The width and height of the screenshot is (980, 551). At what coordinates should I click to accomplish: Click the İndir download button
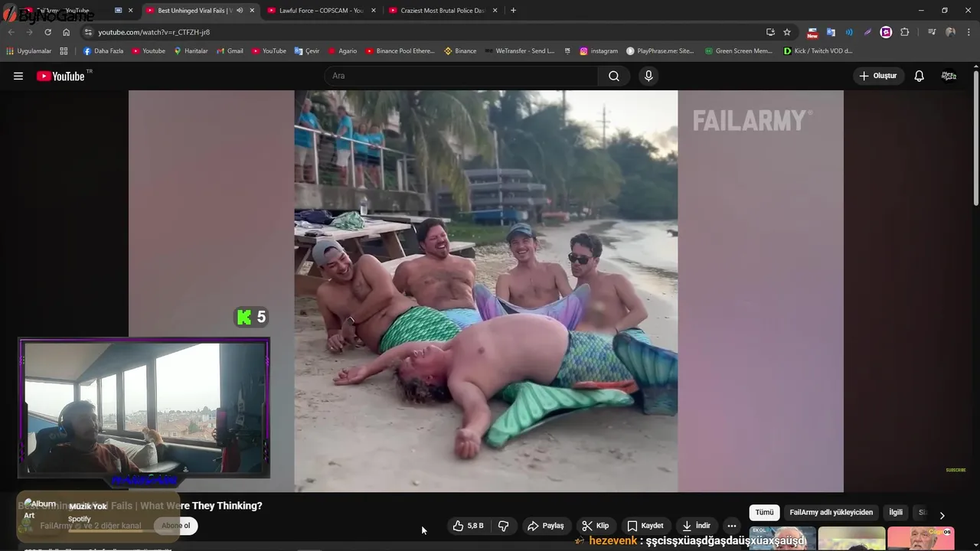pos(697,526)
